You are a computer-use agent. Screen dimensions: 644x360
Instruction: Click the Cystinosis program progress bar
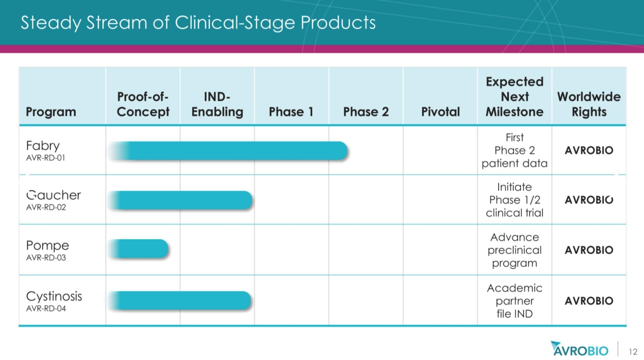[x=179, y=300]
